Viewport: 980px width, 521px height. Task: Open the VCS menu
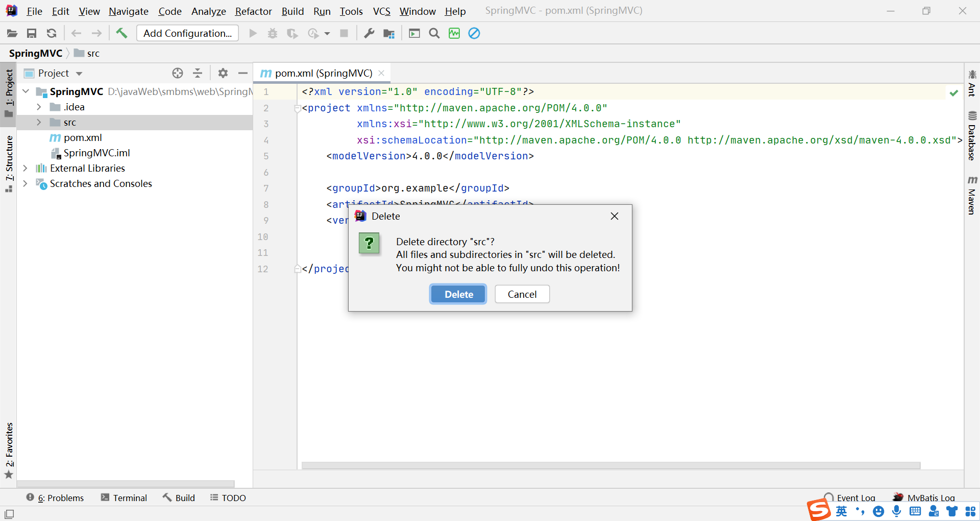point(381,11)
